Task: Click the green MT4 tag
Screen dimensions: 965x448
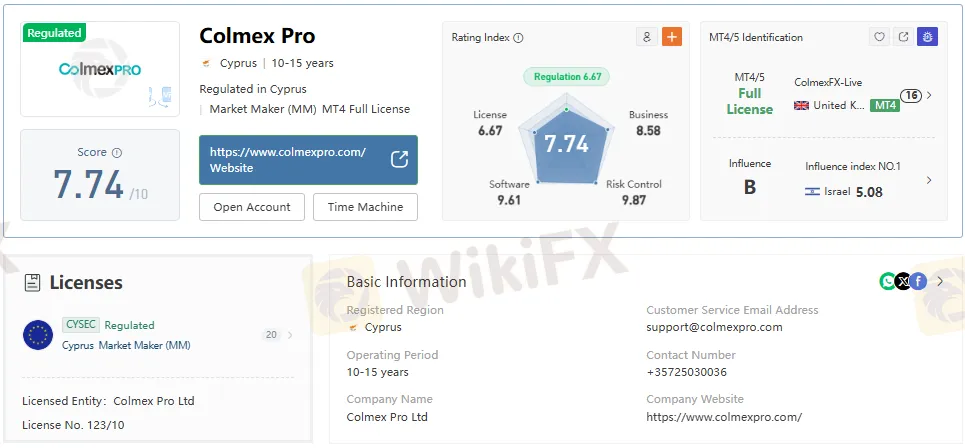Action: tap(884, 105)
